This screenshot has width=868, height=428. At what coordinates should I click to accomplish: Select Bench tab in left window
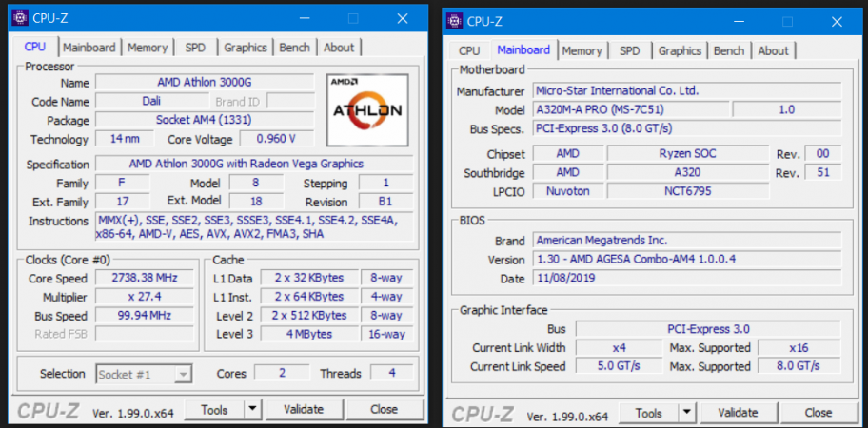(294, 48)
